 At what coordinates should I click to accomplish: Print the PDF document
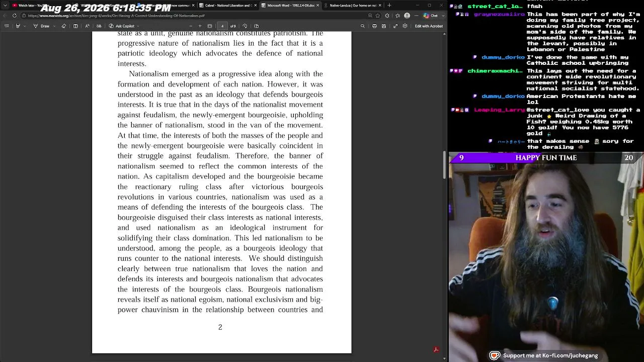[x=374, y=26]
